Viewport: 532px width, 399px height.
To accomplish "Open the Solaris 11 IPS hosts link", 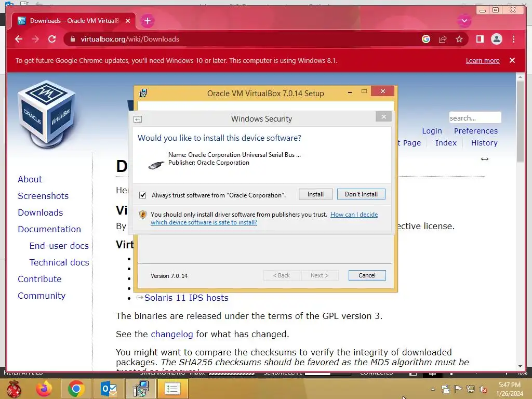I will click(x=187, y=298).
